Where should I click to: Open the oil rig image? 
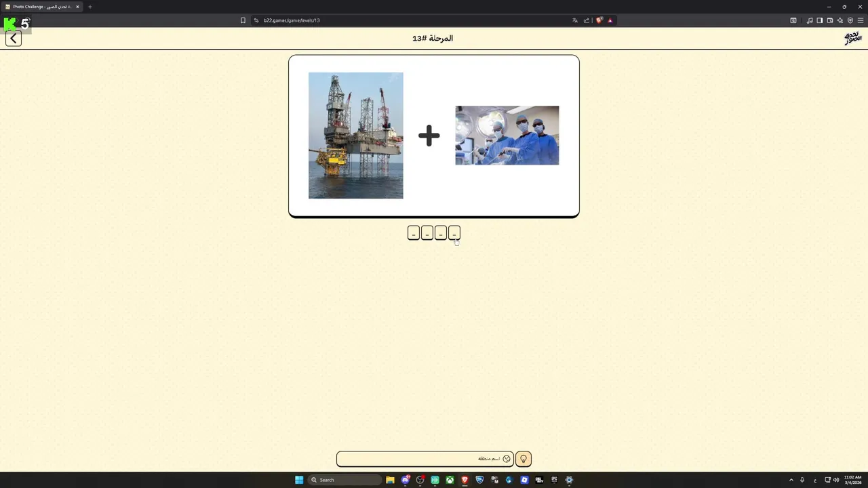[356, 136]
